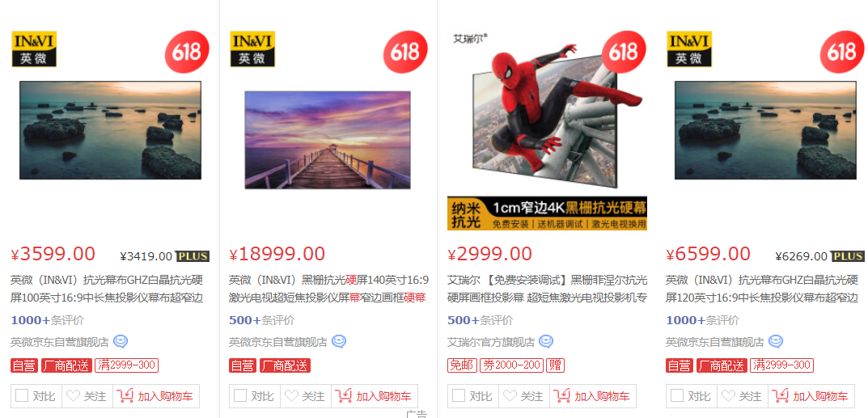
Task: Add the ¥6599.00 120-inch screen to cart
Action: tap(813, 396)
